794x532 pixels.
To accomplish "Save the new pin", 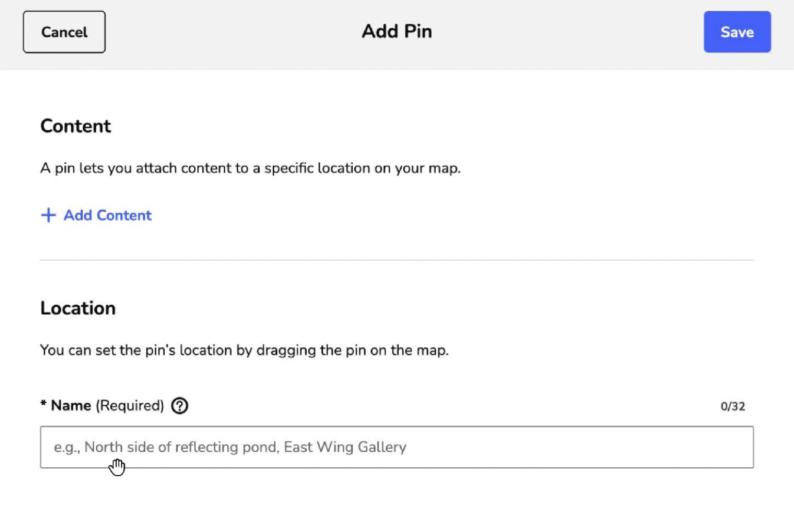I will pos(737,32).
